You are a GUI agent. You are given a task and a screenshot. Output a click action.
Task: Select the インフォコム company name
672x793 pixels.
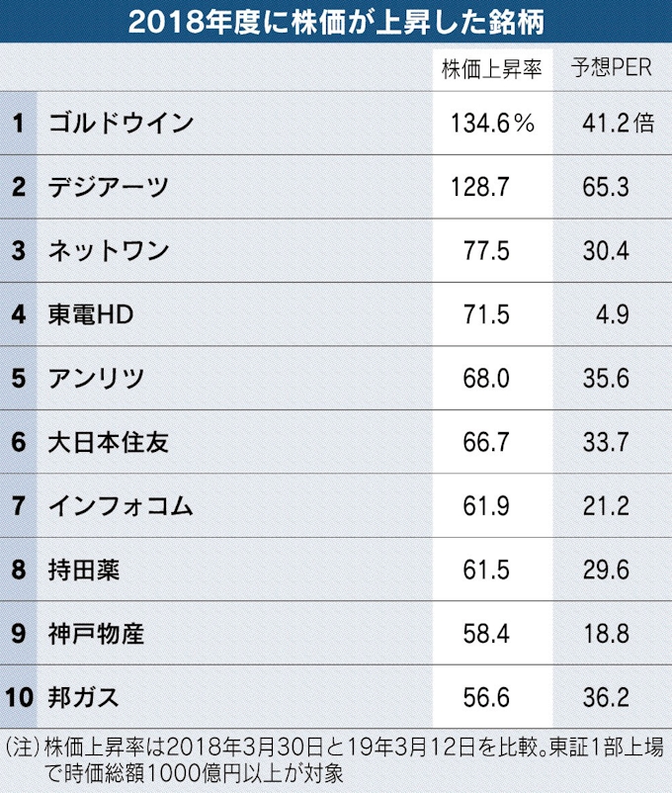tap(120, 506)
